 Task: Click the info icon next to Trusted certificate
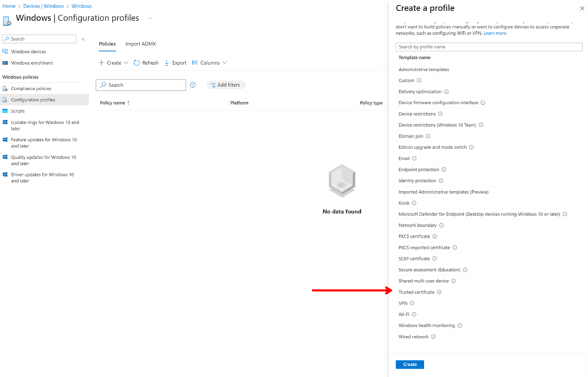(x=439, y=292)
